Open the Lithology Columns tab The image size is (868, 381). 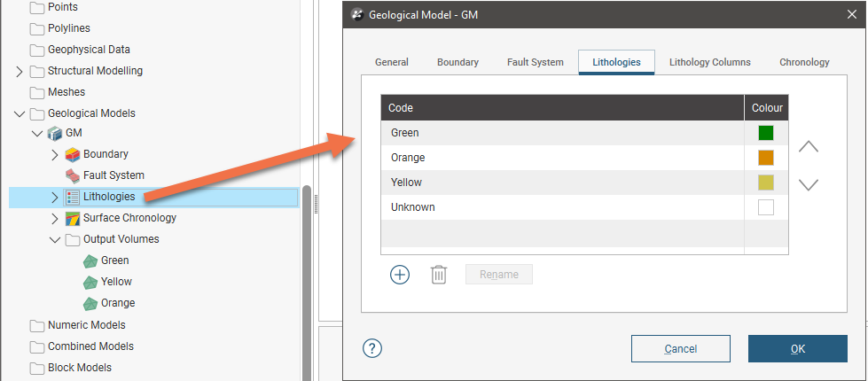tap(709, 62)
